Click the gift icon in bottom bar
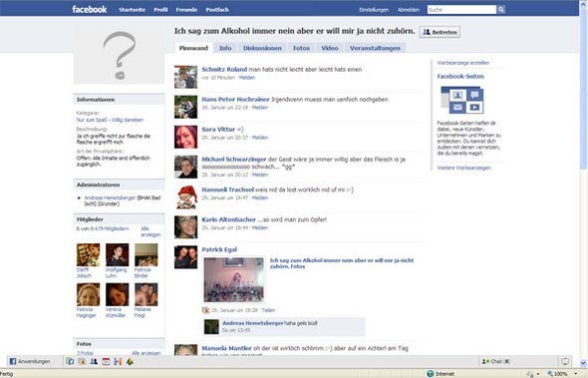This screenshot has height=378, width=588. click(x=82, y=361)
